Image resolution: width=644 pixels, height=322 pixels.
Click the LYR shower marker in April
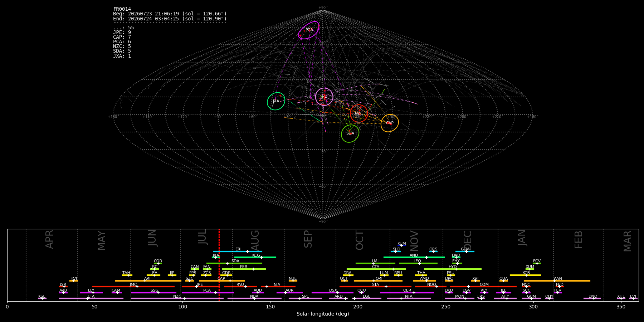click(63, 287)
